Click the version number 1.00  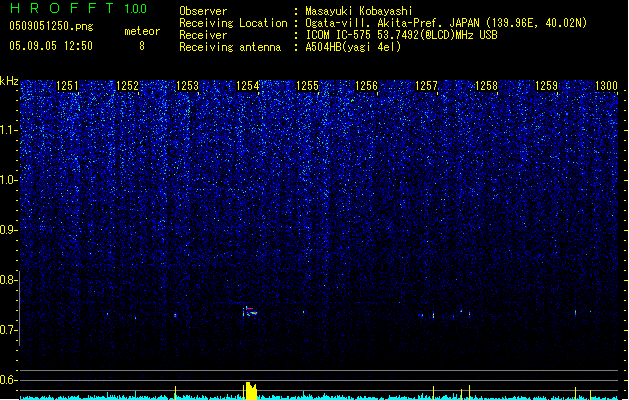coord(136,9)
